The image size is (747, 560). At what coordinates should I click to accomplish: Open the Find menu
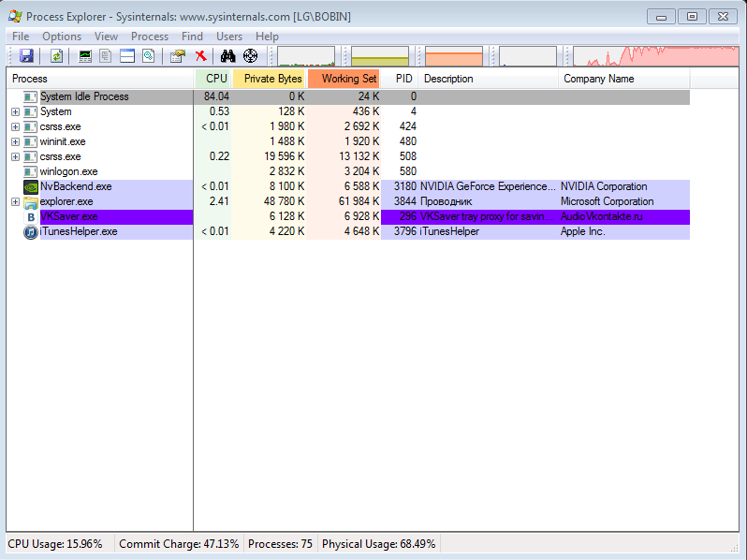(x=192, y=37)
